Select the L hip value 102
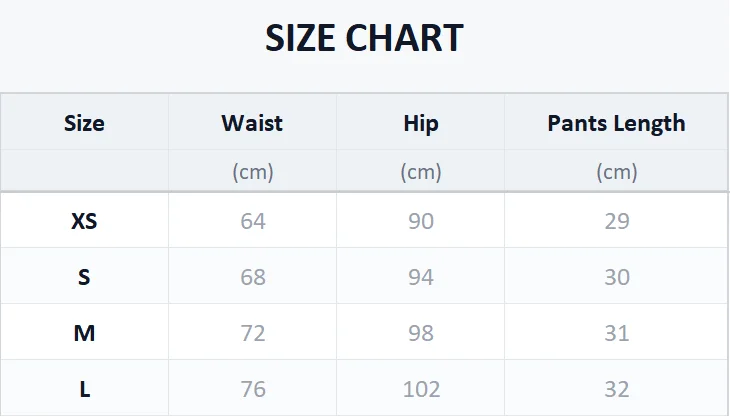The image size is (730, 417). [x=421, y=389]
